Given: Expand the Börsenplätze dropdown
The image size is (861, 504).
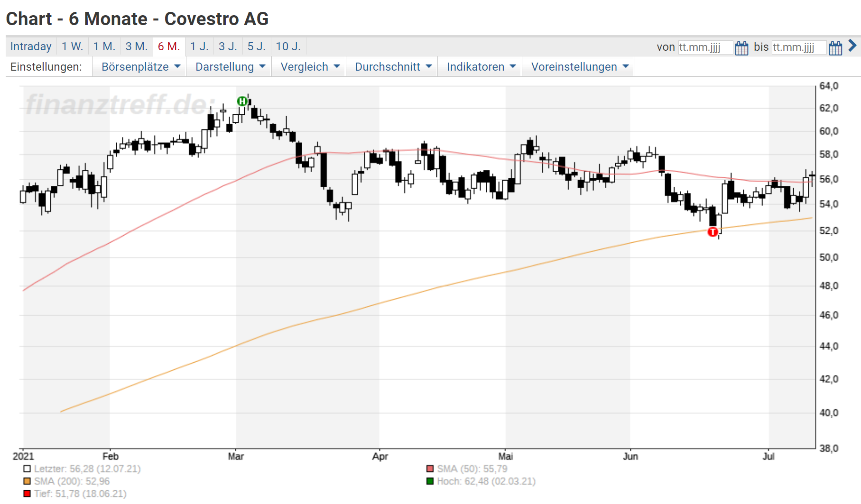Looking at the screenshot, I should click(140, 67).
